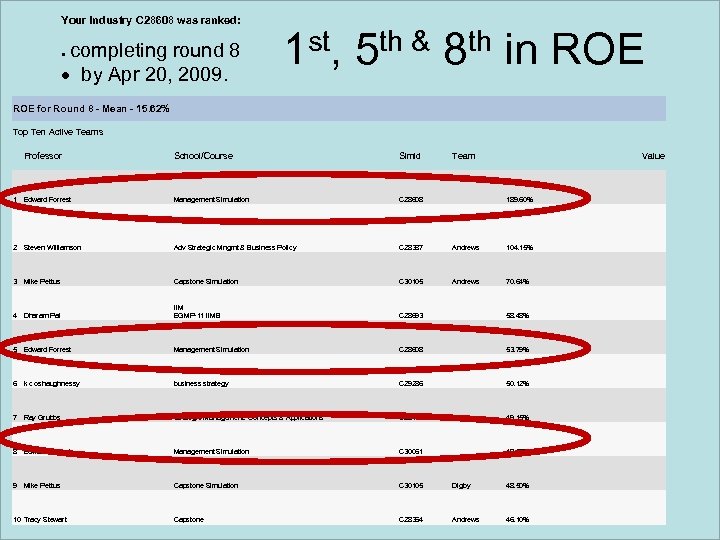The height and width of the screenshot is (540, 720).
Task: Click the value in Dharam Pal row
Action: 518,315
